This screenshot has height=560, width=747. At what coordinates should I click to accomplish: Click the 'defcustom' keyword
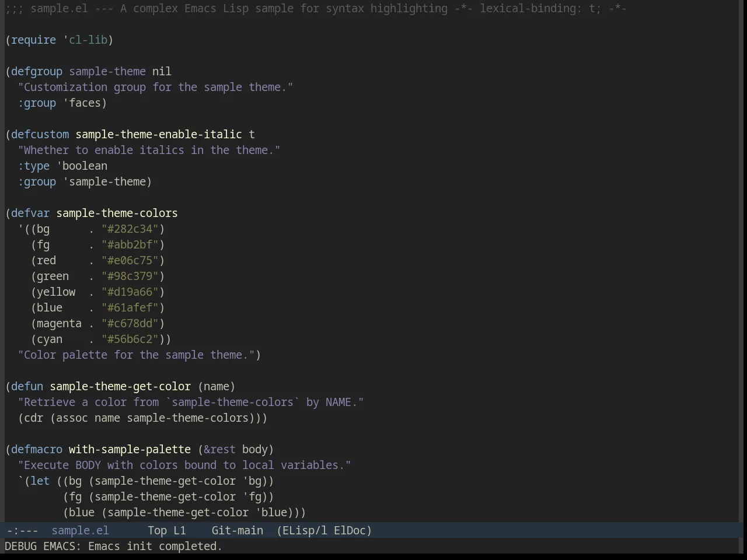[40, 134]
